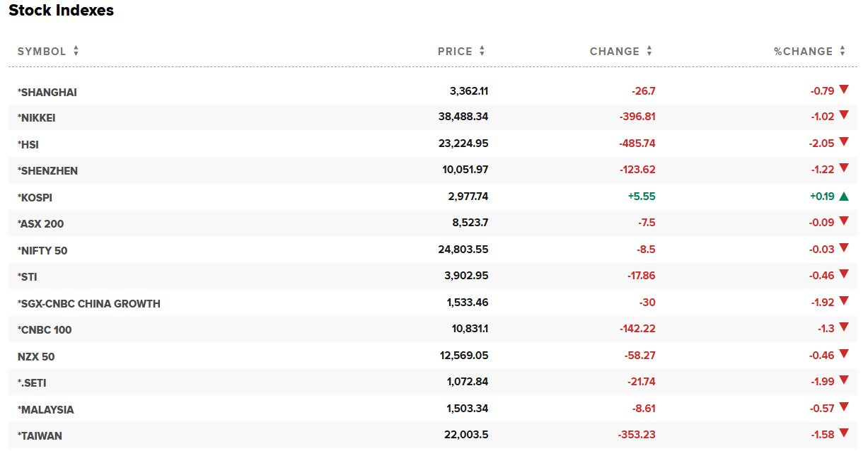
Task: Click the CHANGE column sort arrows
Action: (647, 51)
